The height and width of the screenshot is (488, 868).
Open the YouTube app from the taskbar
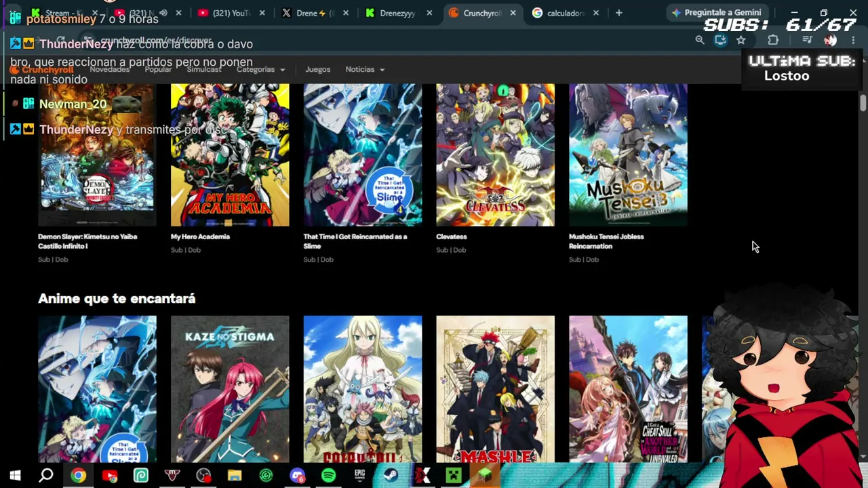110,476
